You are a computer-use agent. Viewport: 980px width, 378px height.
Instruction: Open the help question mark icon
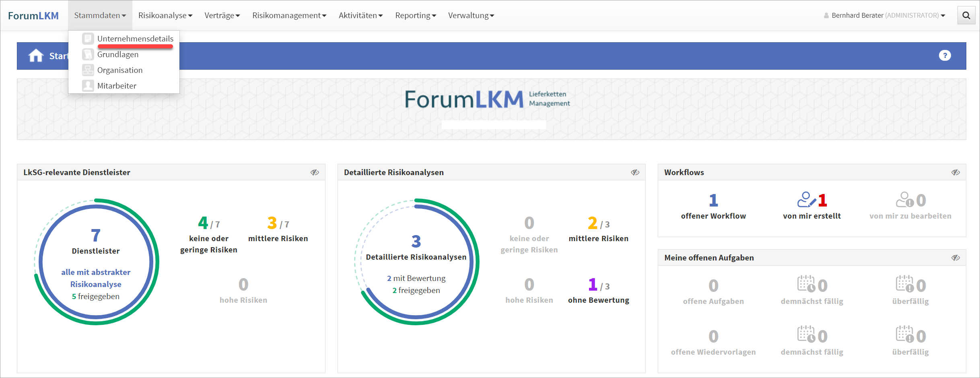coord(945,56)
